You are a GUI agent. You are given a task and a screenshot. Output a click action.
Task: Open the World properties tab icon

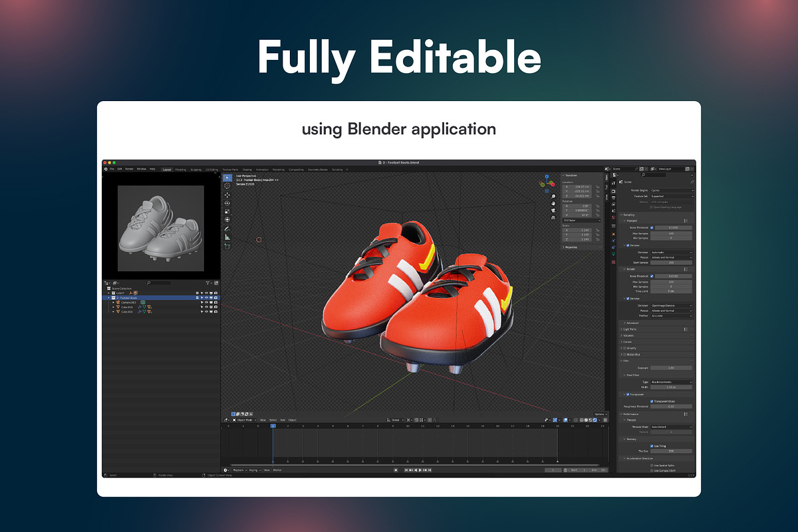tap(614, 217)
